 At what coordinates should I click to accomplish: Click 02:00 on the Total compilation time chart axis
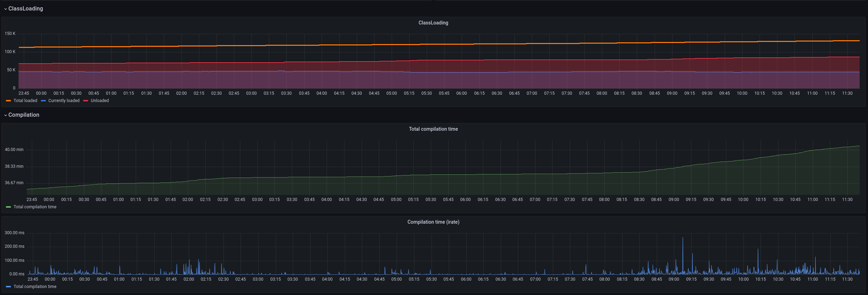[x=188, y=200]
